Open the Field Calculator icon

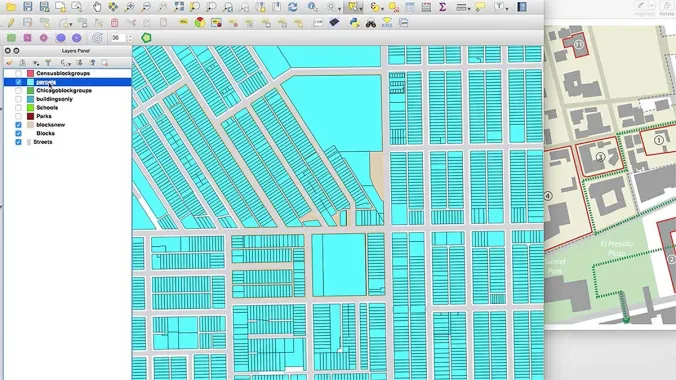click(426, 7)
